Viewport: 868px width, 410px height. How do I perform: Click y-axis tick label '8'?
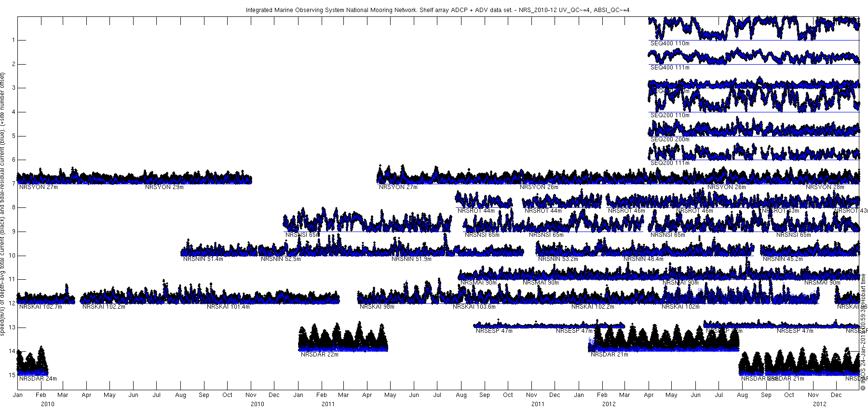14,207
